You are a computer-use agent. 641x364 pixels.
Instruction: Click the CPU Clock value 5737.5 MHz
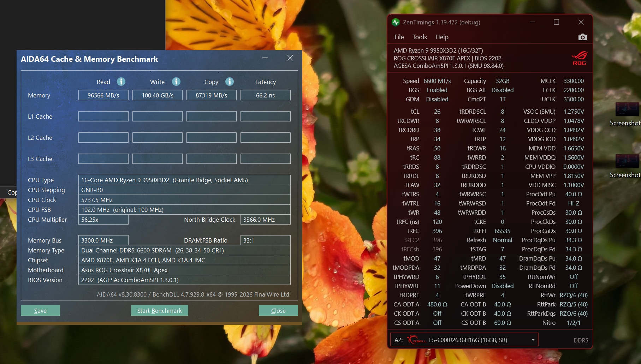184,200
